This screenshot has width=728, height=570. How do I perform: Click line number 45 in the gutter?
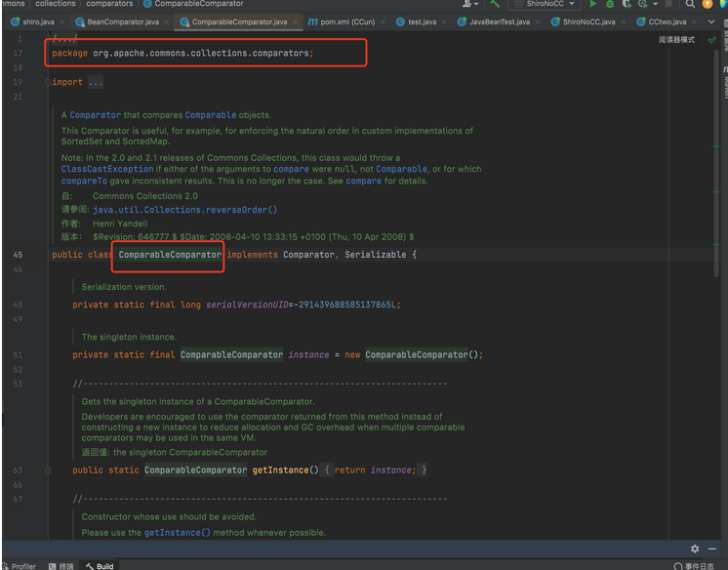point(18,255)
